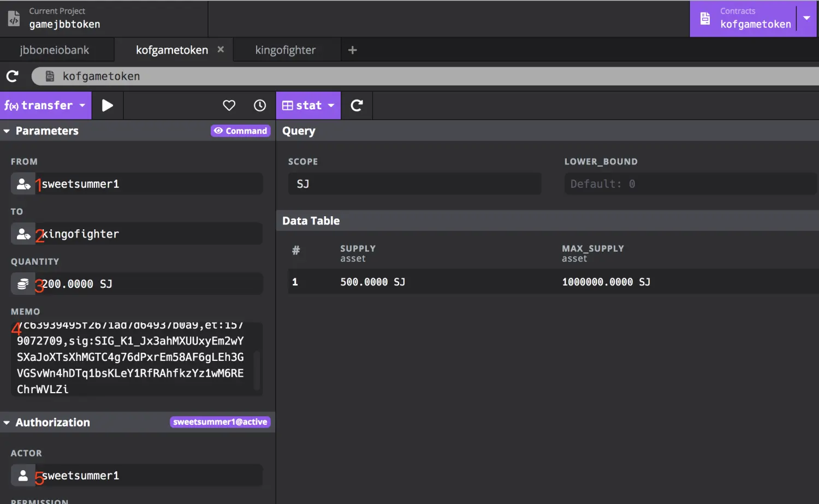Viewport: 819px width, 504px height.
Task: Open the history clock icon
Action: click(x=260, y=105)
